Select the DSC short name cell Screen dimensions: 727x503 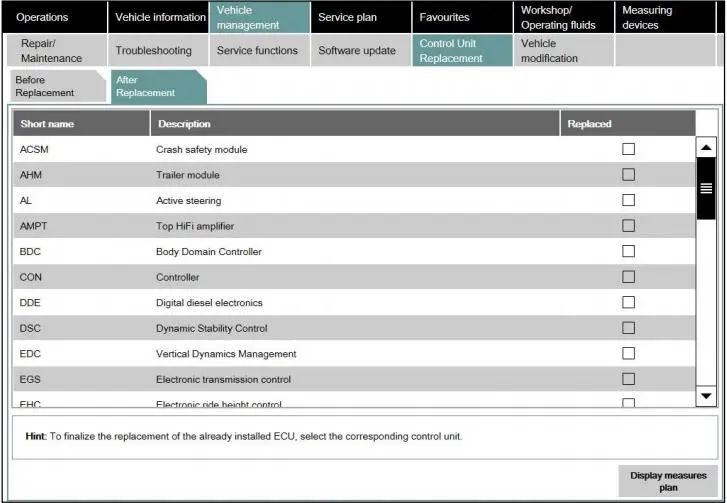30,328
